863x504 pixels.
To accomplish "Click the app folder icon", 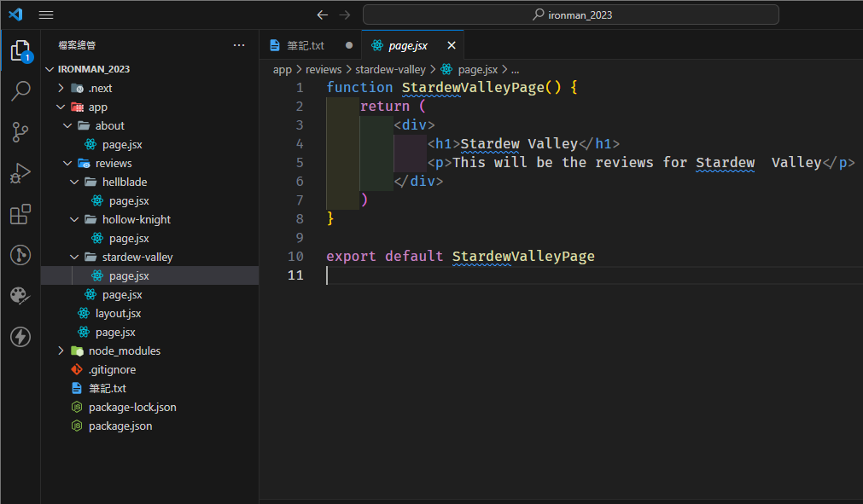I will pos(77,107).
